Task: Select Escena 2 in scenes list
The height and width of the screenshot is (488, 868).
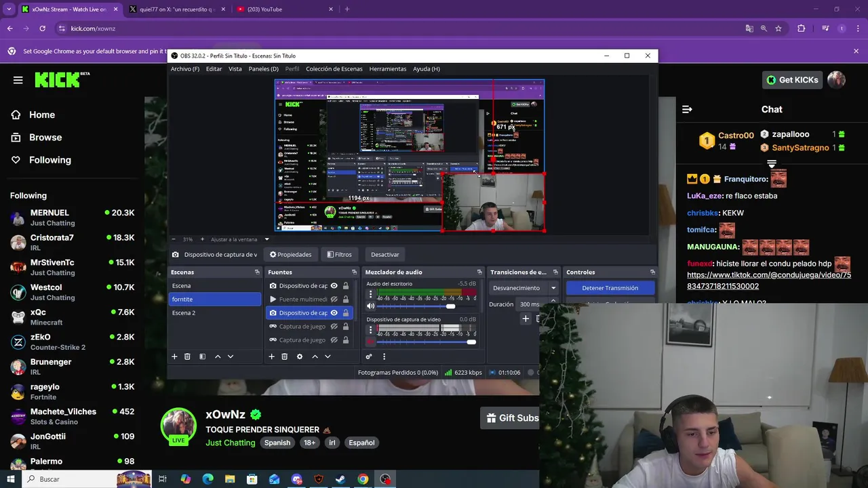Action: 214,313
